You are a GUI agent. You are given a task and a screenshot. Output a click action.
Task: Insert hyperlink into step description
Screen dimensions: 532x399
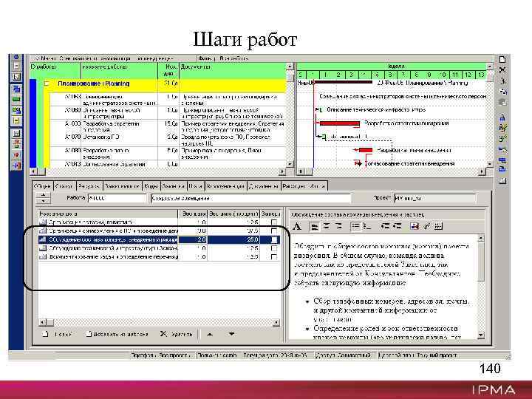(x=427, y=226)
